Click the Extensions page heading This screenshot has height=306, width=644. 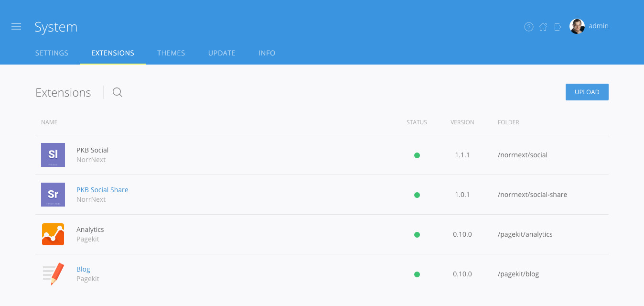click(63, 93)
